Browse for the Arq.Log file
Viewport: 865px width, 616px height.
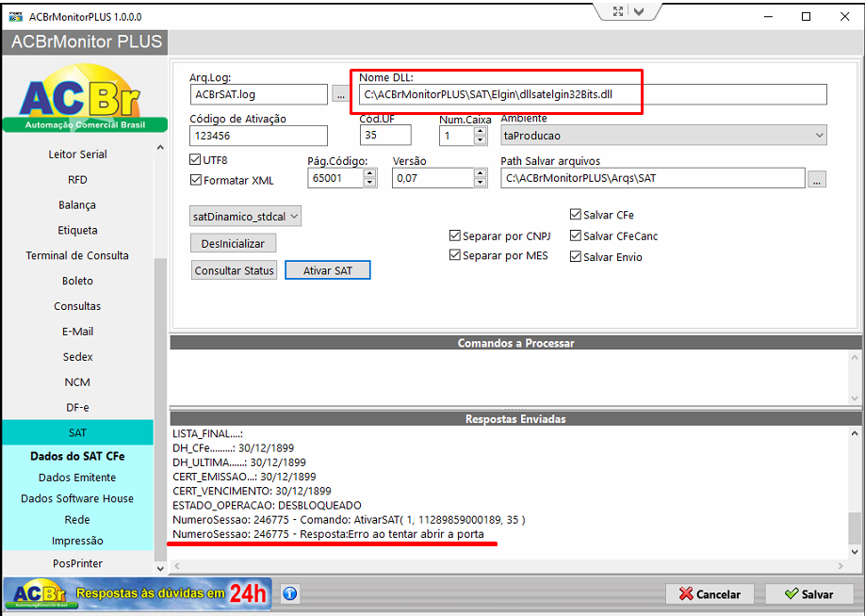(341, 95)
